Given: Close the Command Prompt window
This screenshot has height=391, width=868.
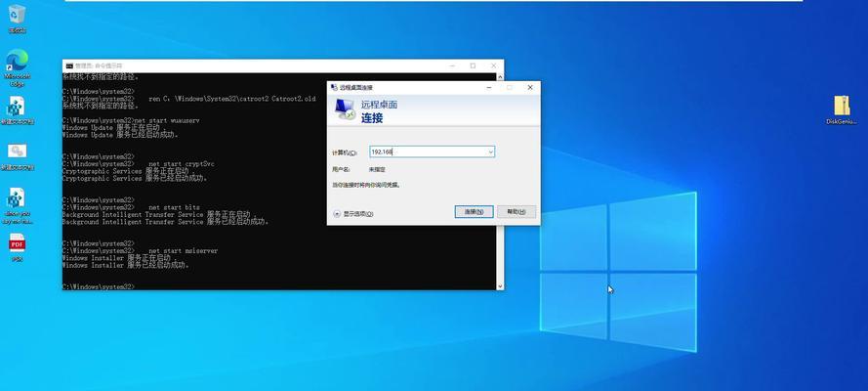Looking at the screenshot, I should click(x=493, y=65).
